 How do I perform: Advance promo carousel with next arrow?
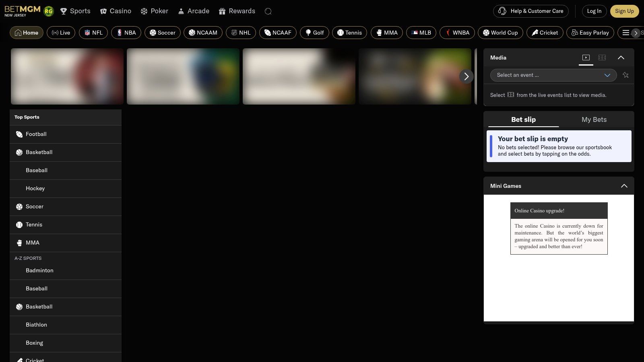pyautogui.click(x=466, y=76)
